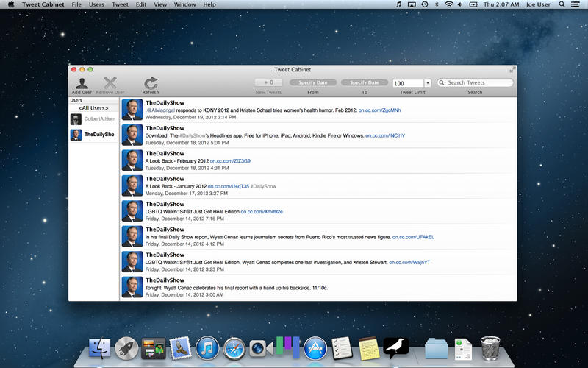Open the photo collage app in Dock
This screenshot has width=588, height=368.
pos(154,348)
